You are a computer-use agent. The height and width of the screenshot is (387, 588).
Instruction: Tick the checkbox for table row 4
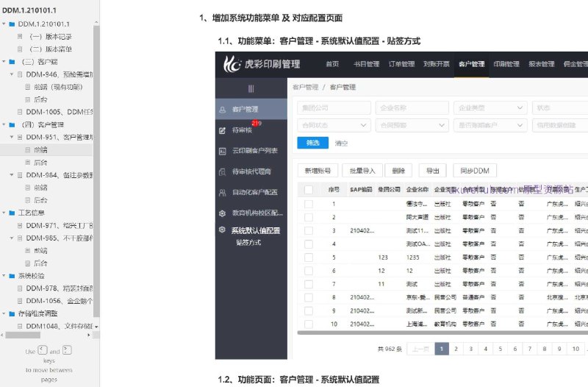pyautogui.click(x=309, y=244)
